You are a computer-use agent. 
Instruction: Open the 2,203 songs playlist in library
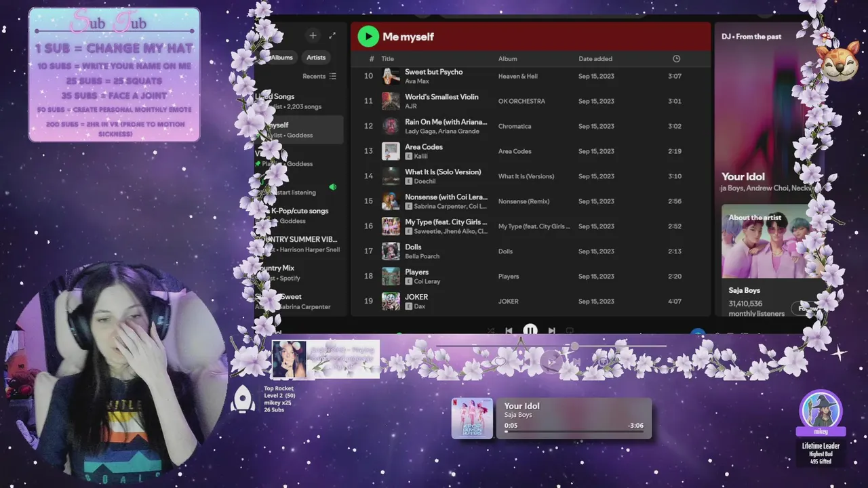click(298, 101)
